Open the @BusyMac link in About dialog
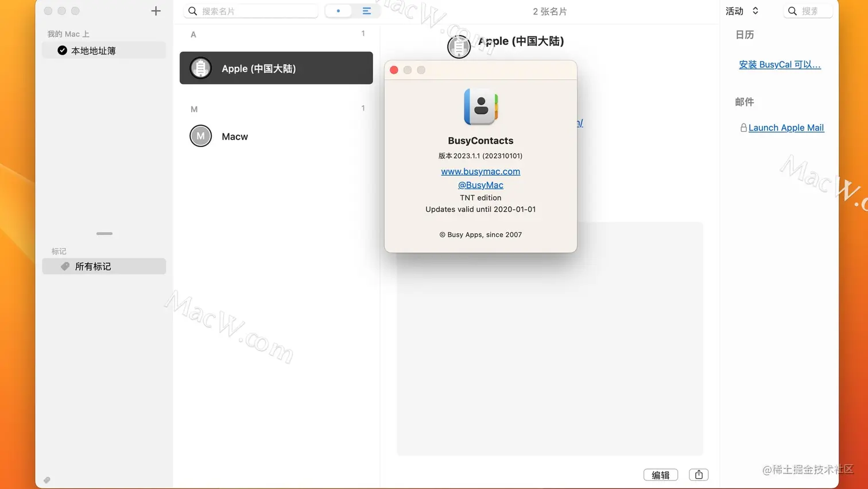This screenshot has height=489, width=868. coord(480,185)
